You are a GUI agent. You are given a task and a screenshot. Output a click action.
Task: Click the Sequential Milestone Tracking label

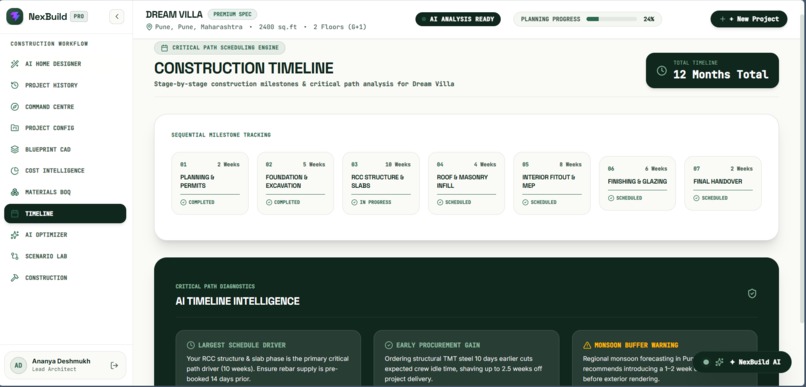[x=221, y=135]
